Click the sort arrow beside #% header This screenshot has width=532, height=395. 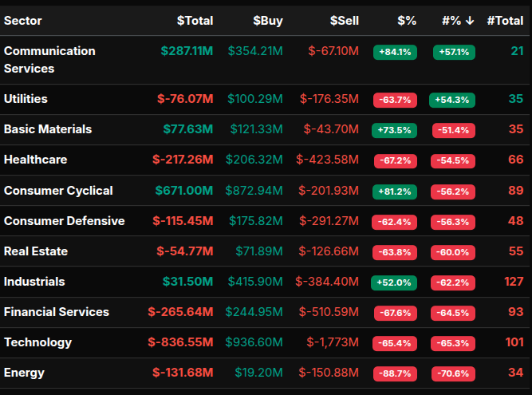coord(471,21)
